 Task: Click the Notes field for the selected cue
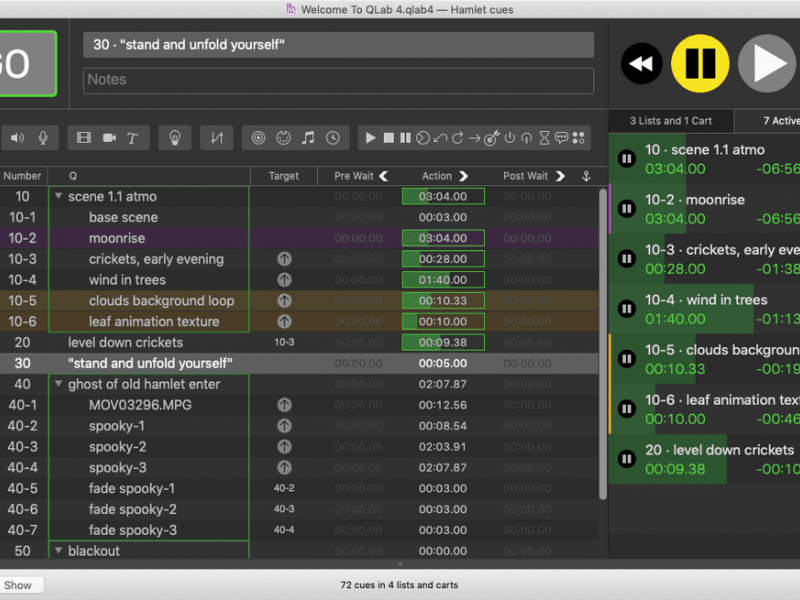(338, 80)
